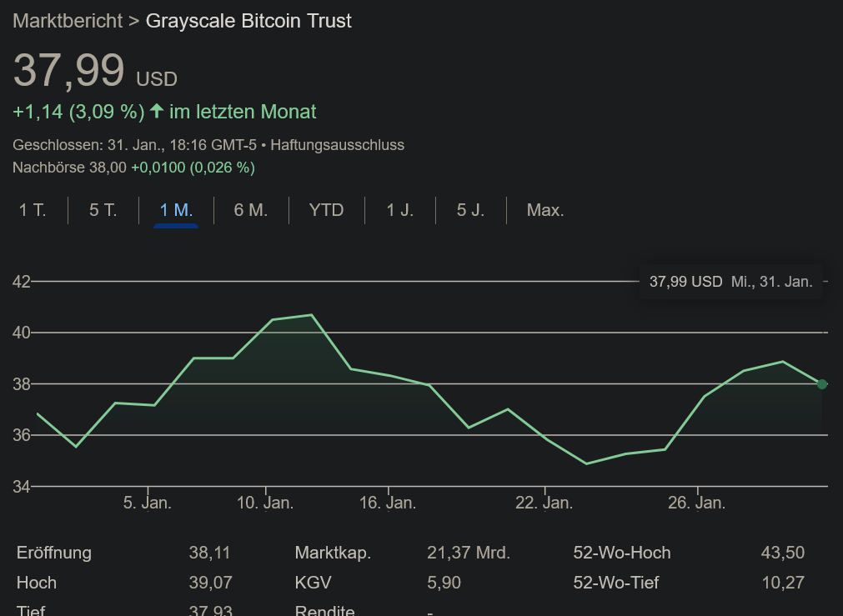This screenshot has height=616, width=843.
Task: Click the green up-arrow trend icon
Action: click(x=157, y=111)
